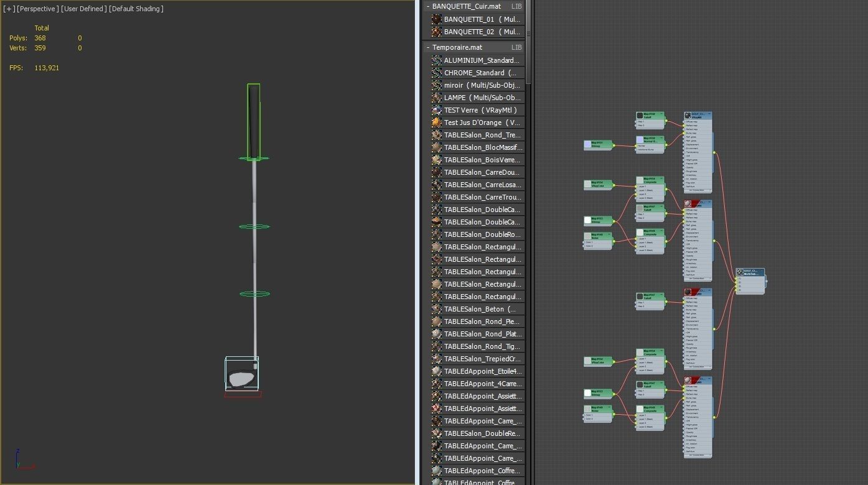Open the Default Shading viewport menu

pyautogui.click(x=136, y=9)
